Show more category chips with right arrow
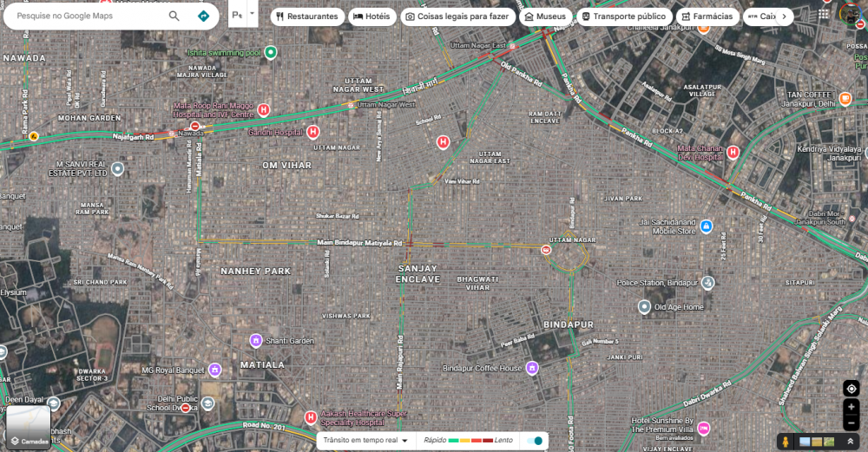This screenshot has height=452, width=868. pos(784,16)
